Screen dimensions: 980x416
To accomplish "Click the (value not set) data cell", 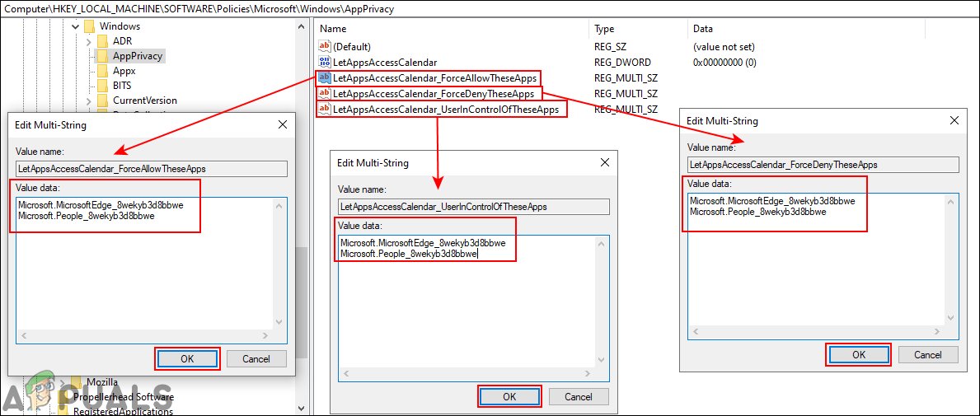I will point(724,46).
